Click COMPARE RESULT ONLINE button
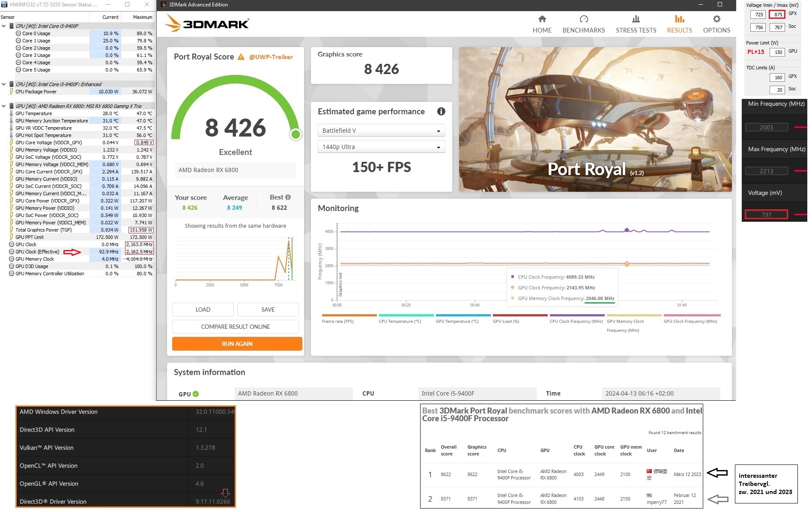The image size is (812, 512). point(236,327)
